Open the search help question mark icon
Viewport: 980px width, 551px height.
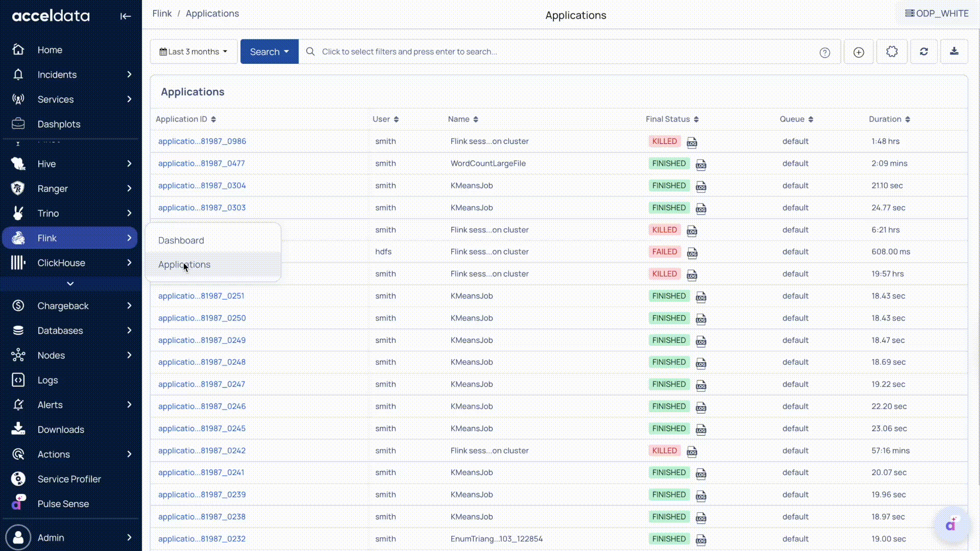coord(824,53)
